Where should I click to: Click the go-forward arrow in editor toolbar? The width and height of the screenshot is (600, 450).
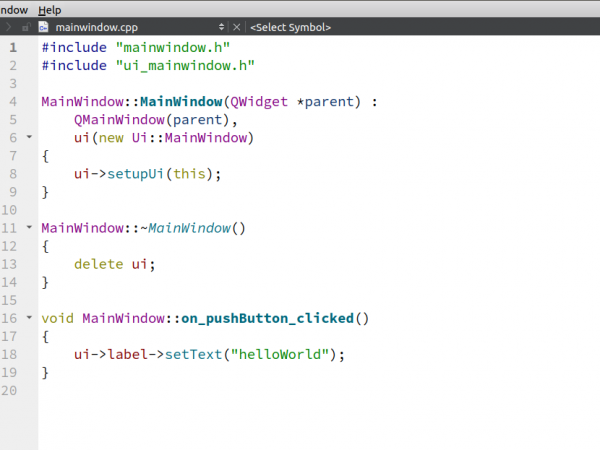[7, 27]
